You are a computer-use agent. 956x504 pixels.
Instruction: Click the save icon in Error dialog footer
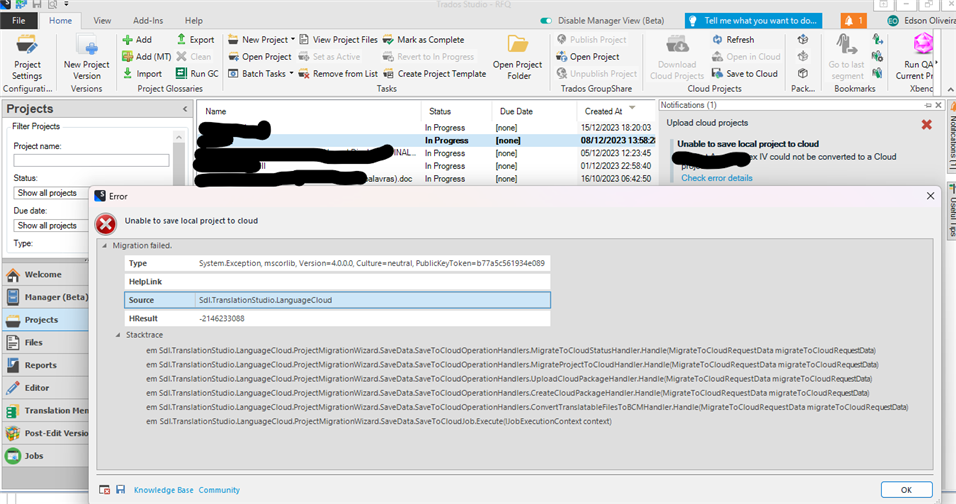point(121,489)
